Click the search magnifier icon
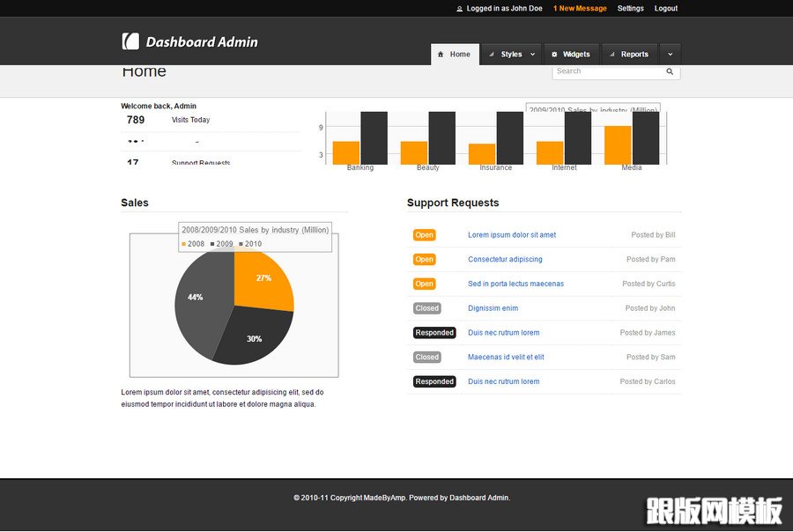The height and width of the screenshot is (532, 793). (670, 71)
